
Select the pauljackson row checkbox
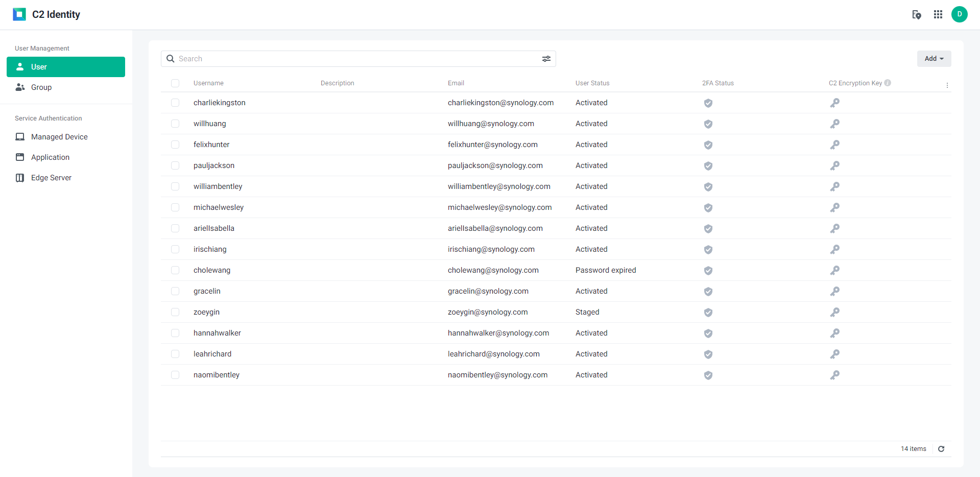click(175, 165)
